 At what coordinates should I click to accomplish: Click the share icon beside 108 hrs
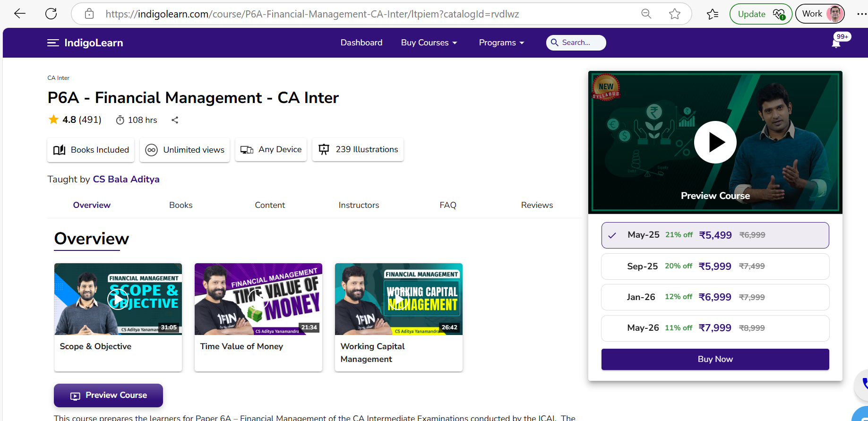pos(175,120)
